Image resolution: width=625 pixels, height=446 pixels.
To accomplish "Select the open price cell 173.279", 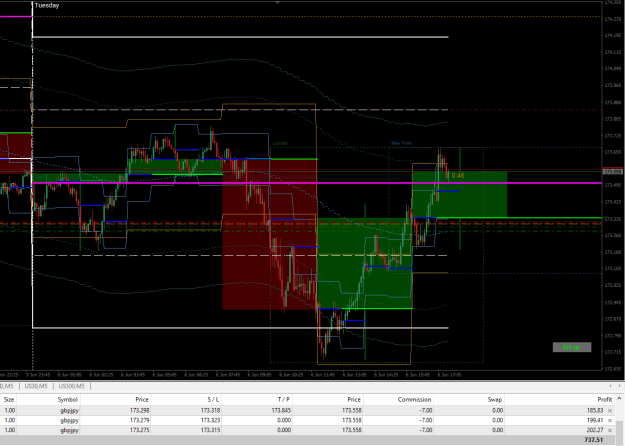I will [140, 420].
